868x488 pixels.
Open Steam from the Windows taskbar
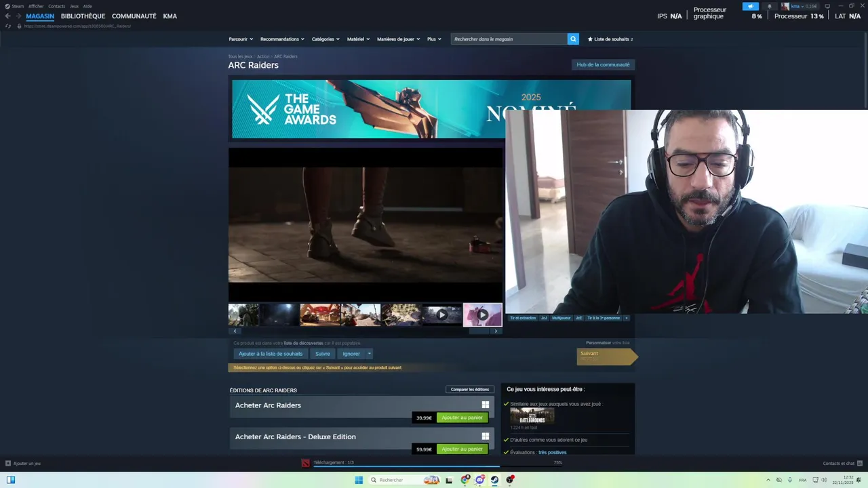pos(494,480)
